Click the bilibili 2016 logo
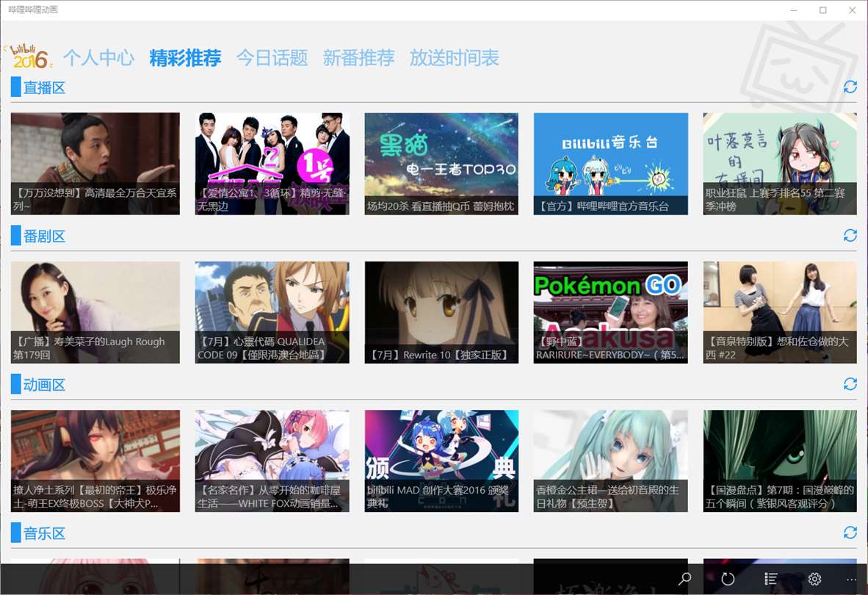The height and width of the screenshot is (595, 868). pyautogui.click(x=30, y=57)
